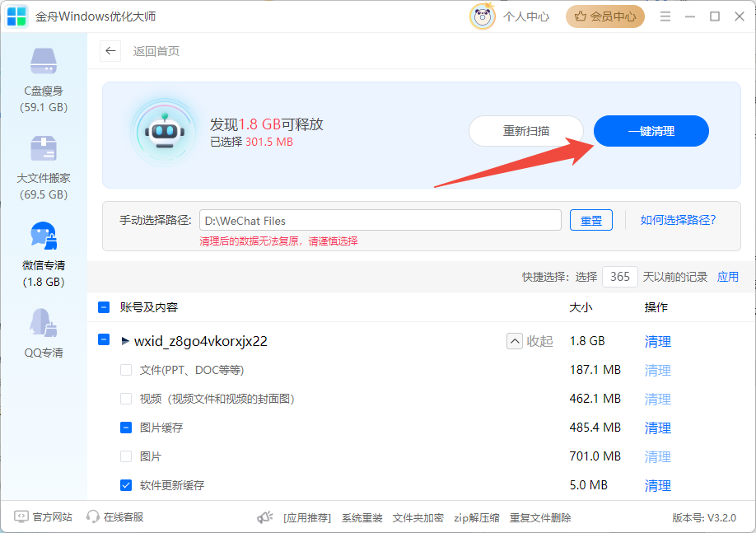The height and width of the screenshot is (533, 756).
Task: Click the 365 days input box
Action: pos(619,277)
